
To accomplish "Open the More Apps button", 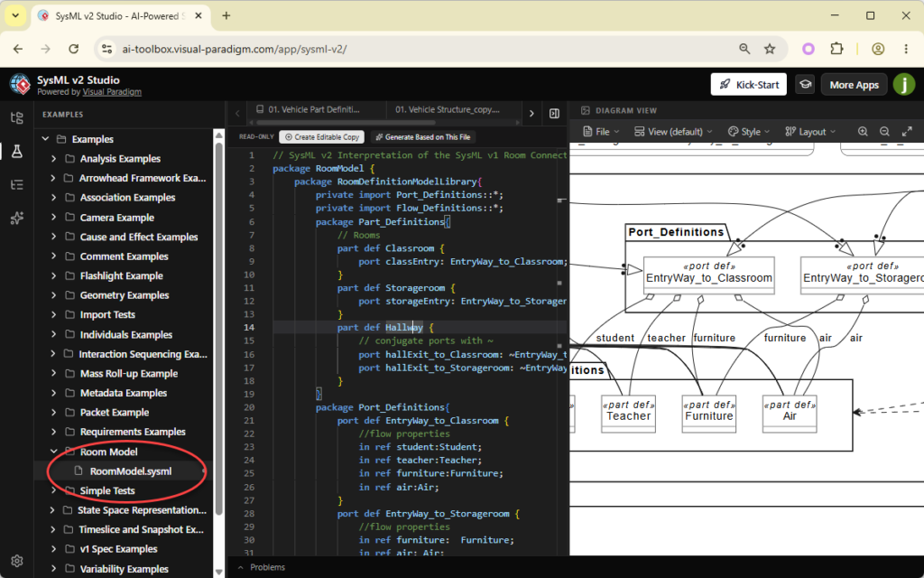I will click(x=854, y=85).
